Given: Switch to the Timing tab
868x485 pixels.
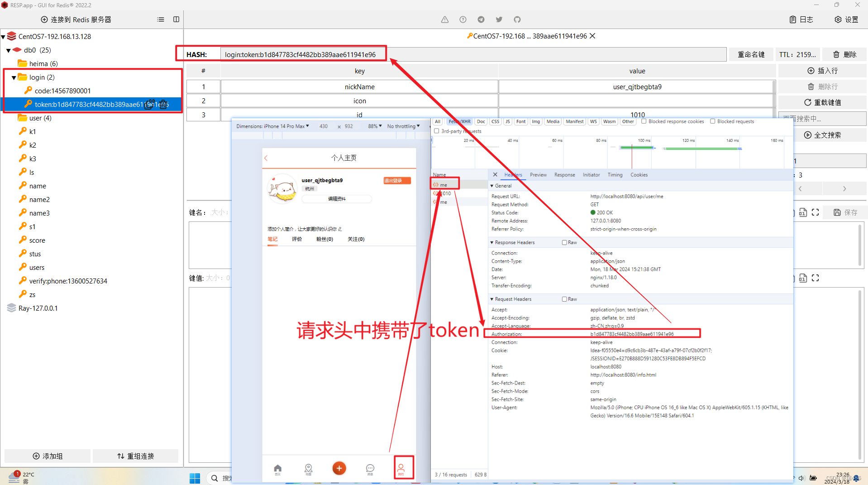Looking at the screenshot, I should [x=615, y=175].
